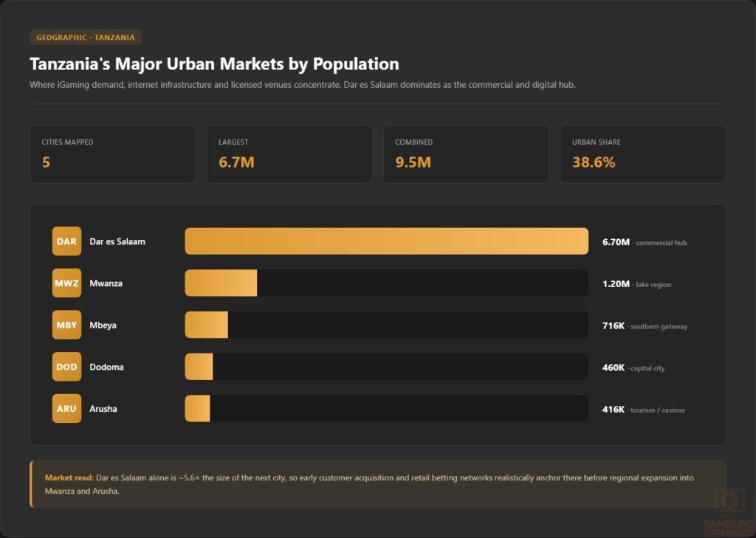Screen dimensions: 756x538
Task: Click the subtitle beginning 'Where iGaming demand'
Action: [302, 85]
